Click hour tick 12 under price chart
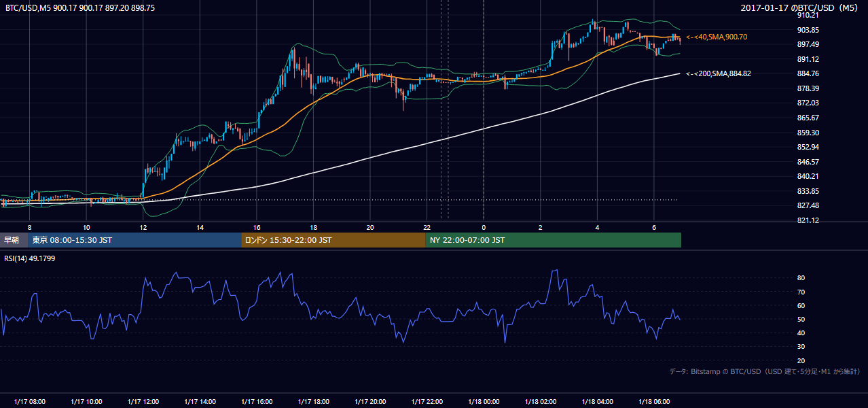The width and height of the screenshot is (868, 408). coord(143,227)
